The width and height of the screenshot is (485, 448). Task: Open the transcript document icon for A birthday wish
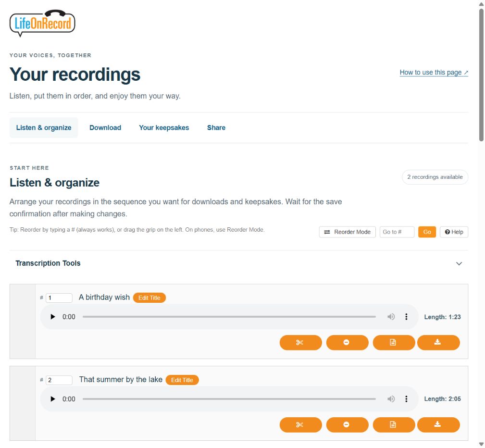tap(394, 343)
